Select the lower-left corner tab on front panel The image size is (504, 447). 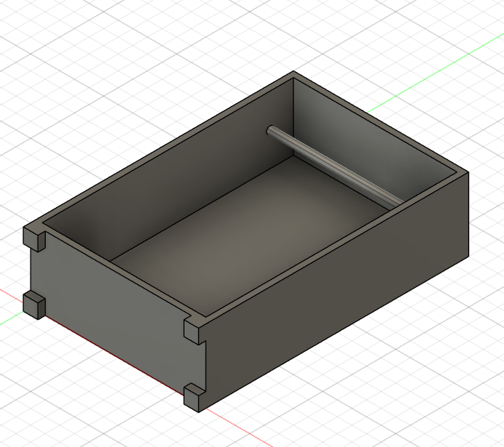click(x=34, y=305)
